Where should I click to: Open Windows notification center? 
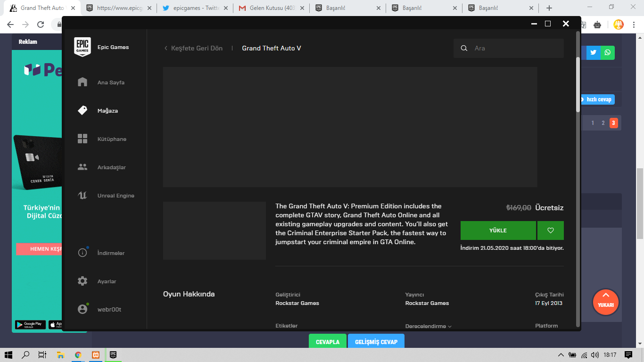pos(628,355)
